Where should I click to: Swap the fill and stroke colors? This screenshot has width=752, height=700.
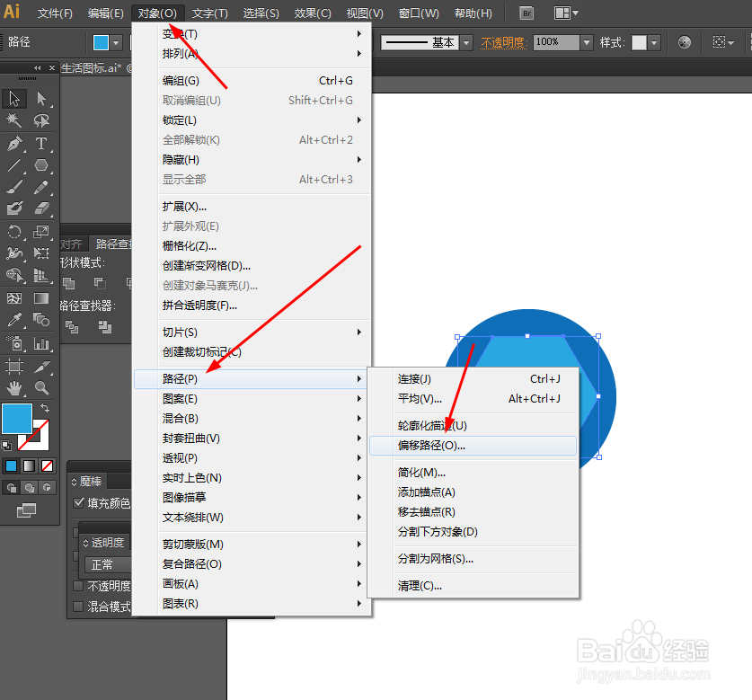point(45,407)
